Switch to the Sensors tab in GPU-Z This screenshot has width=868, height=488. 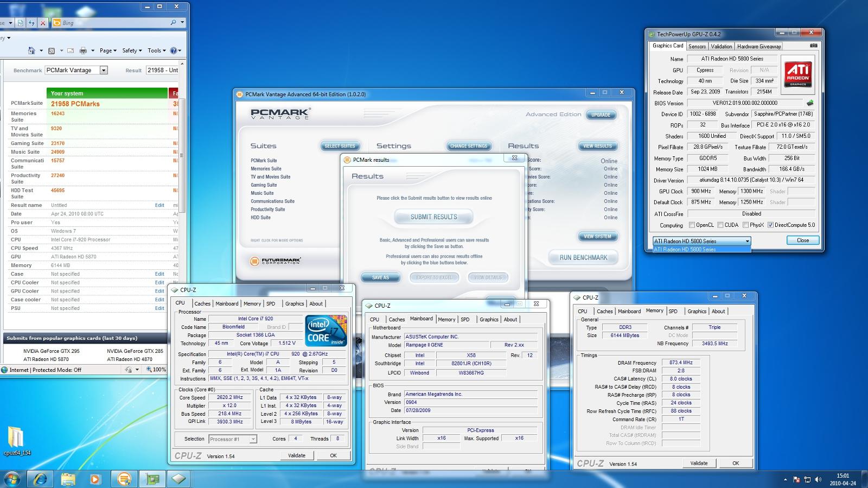(x=697, y=47)
